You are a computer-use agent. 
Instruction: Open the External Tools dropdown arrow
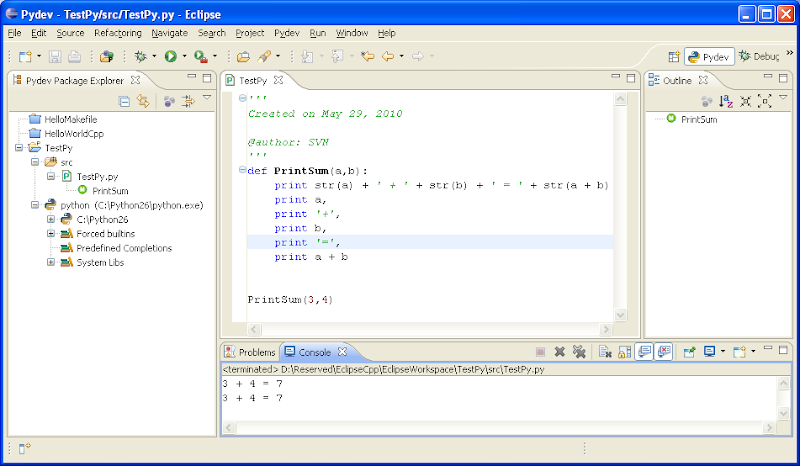coord(215,56)
